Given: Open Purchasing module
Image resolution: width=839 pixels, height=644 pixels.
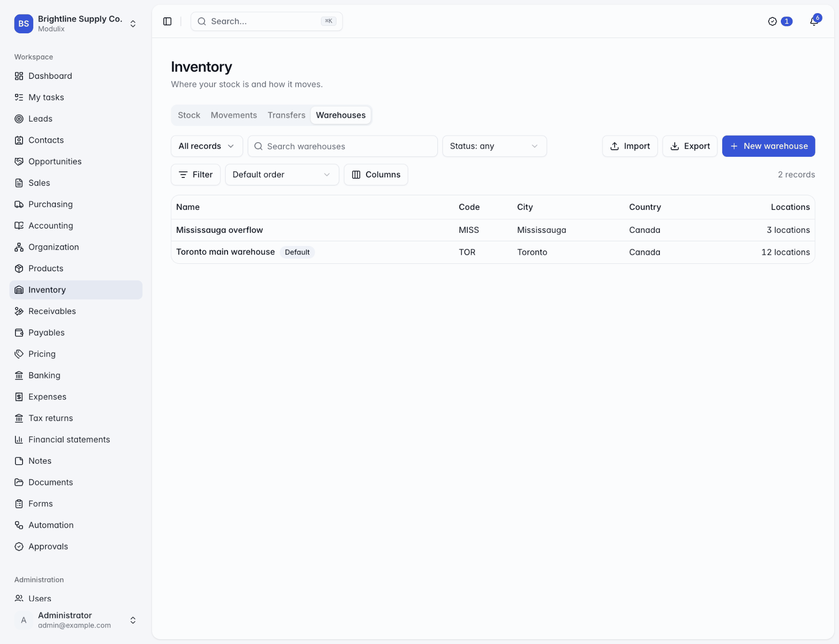Looking at the screenshot, I should (x=76, y=204).
